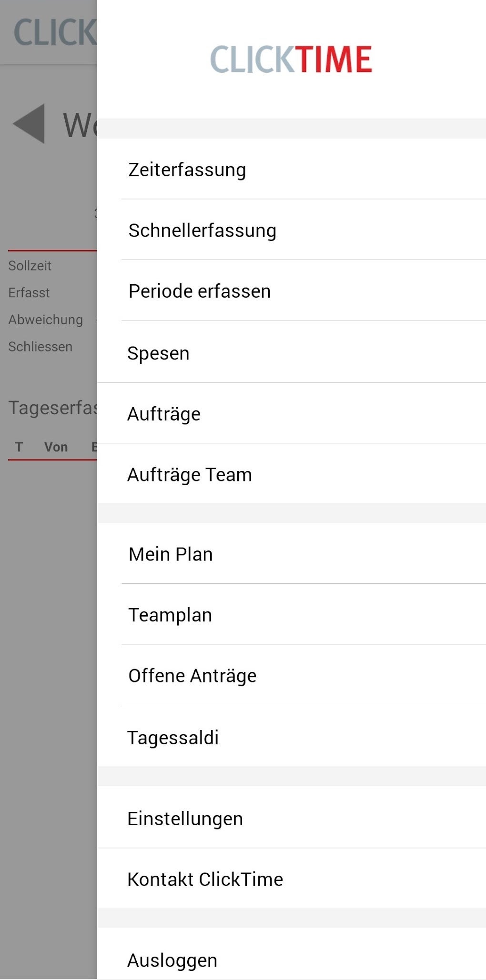
Task: Open Aufträge
Action: coord(164,413)
